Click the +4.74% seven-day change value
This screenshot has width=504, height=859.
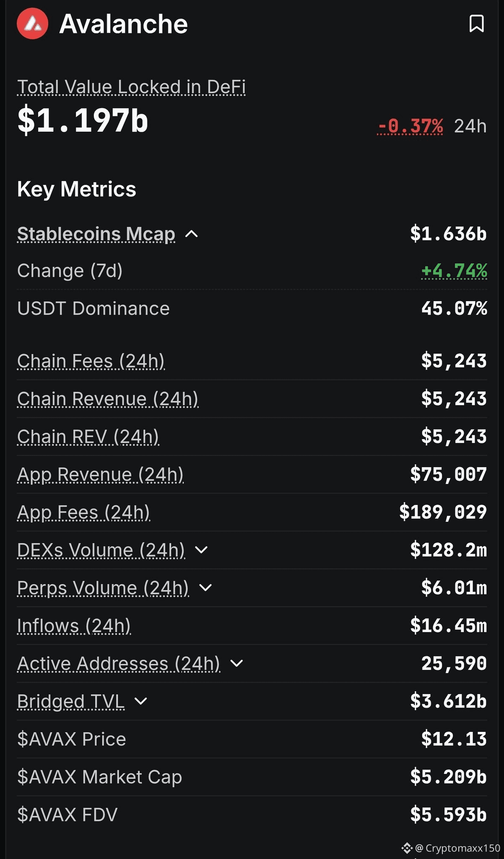coord(454,271)
